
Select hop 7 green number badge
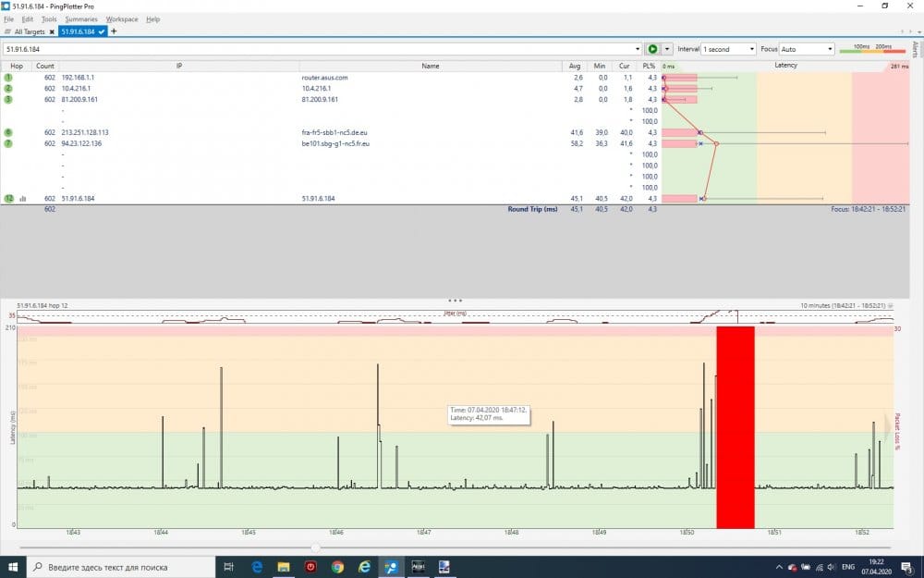click(x=8, y=144)
